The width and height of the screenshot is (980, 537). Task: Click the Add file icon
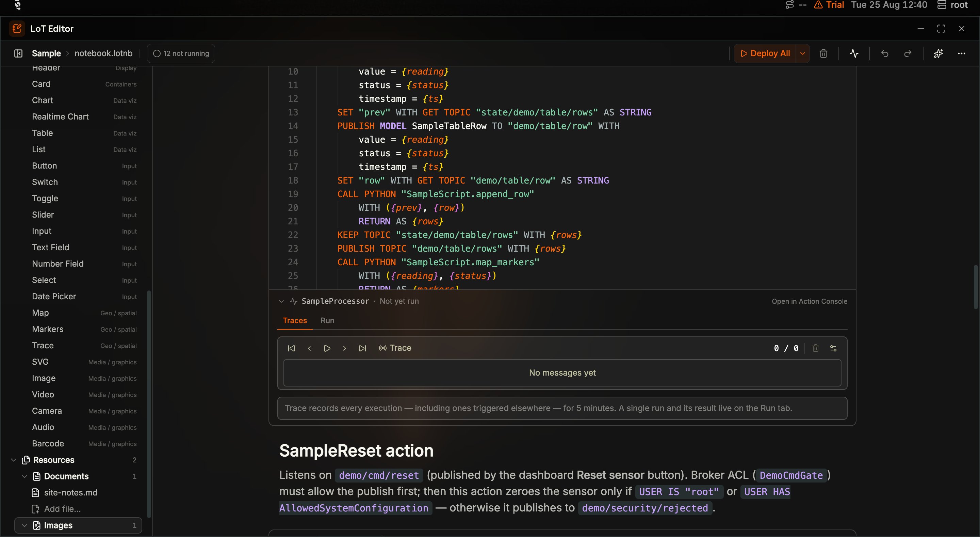35,509
